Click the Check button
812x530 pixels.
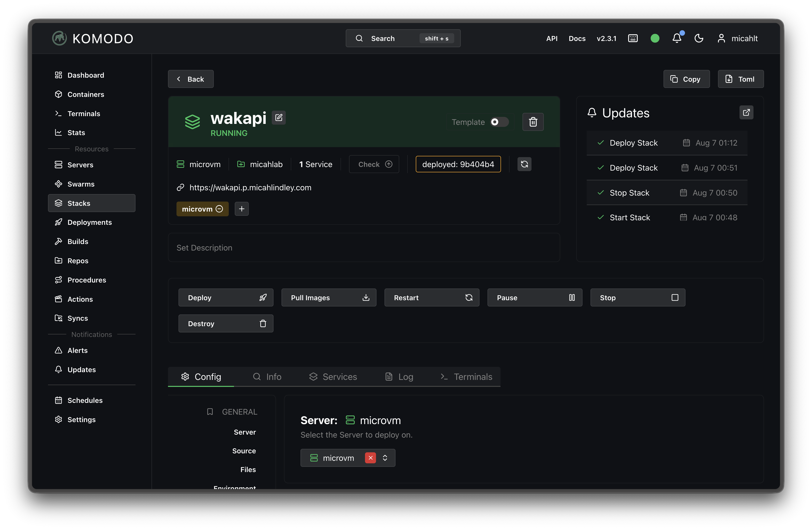tap(374, 164)
